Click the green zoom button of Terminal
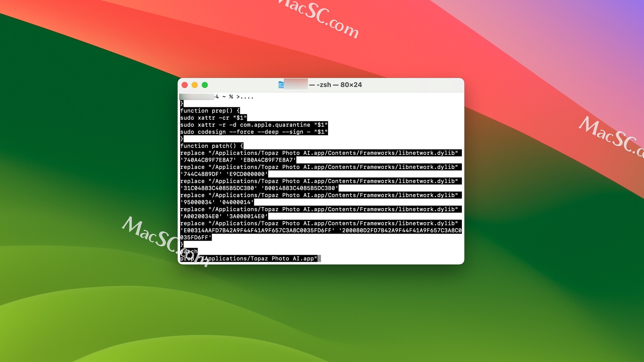644x362 pixels. 205,85
